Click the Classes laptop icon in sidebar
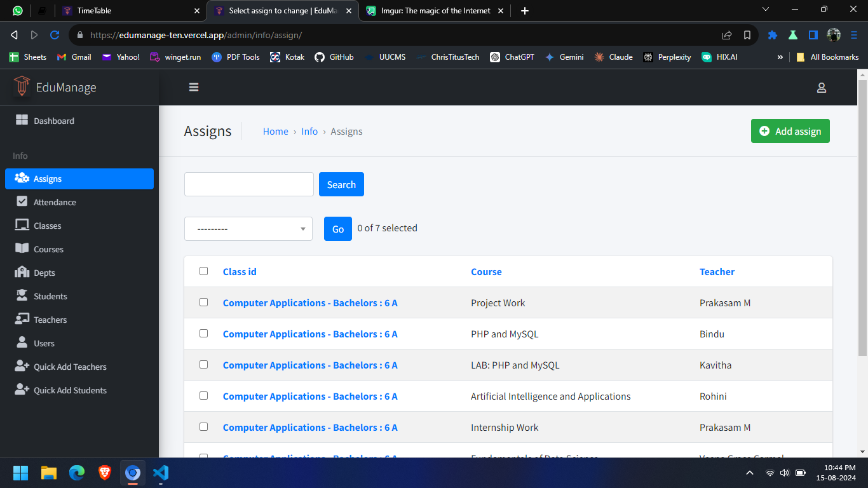The width and height of the screenshot is (868, 488). coord(22,225)
